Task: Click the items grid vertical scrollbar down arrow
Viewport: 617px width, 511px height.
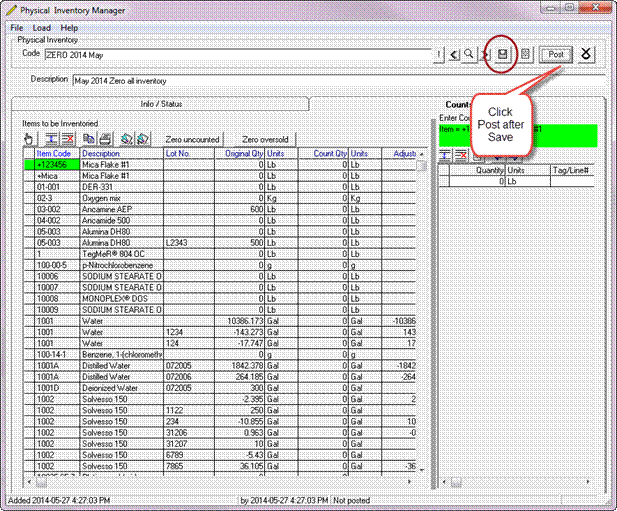Action: pos(421,470)
